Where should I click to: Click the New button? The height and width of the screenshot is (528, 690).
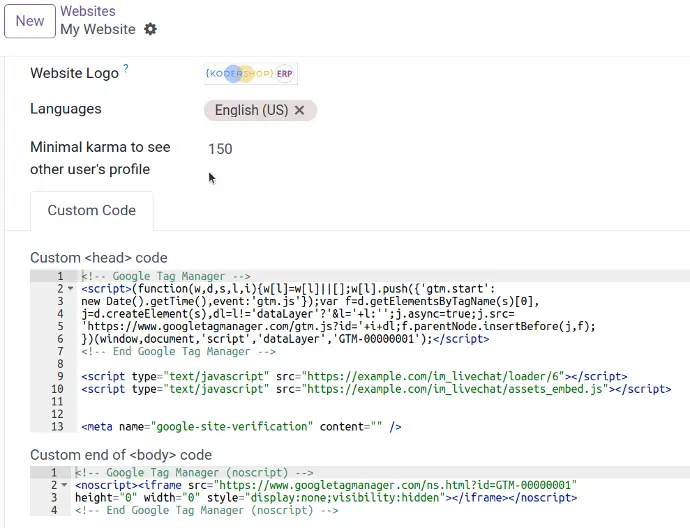tap(30, 21)
